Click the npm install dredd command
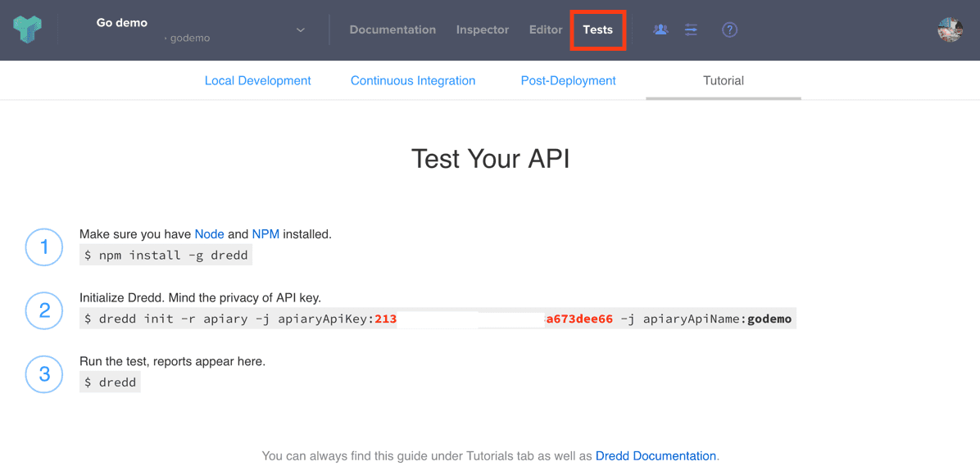 coord(166,256)
